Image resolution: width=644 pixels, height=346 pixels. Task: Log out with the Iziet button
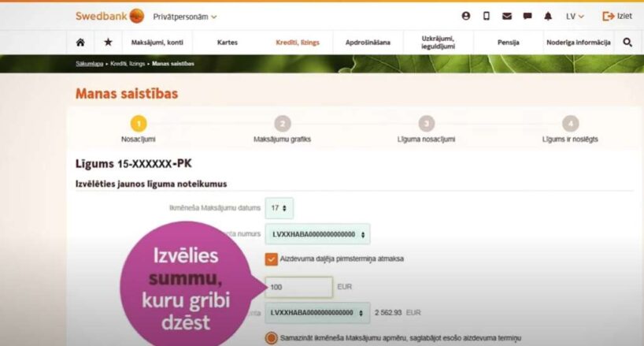(x=617, y=16)
